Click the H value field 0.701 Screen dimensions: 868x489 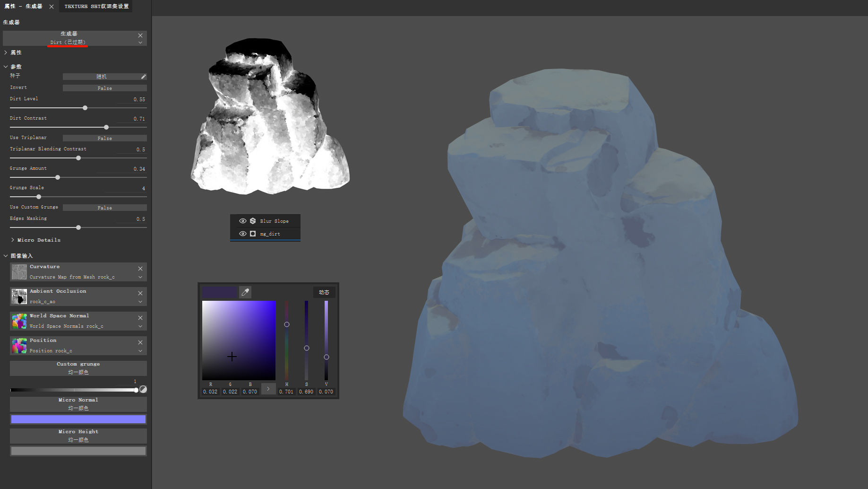coord(286,392)
